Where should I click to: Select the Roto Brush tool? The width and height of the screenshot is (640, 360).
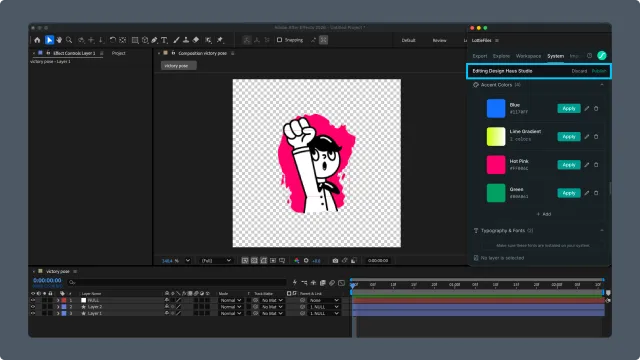click(209, 40)
